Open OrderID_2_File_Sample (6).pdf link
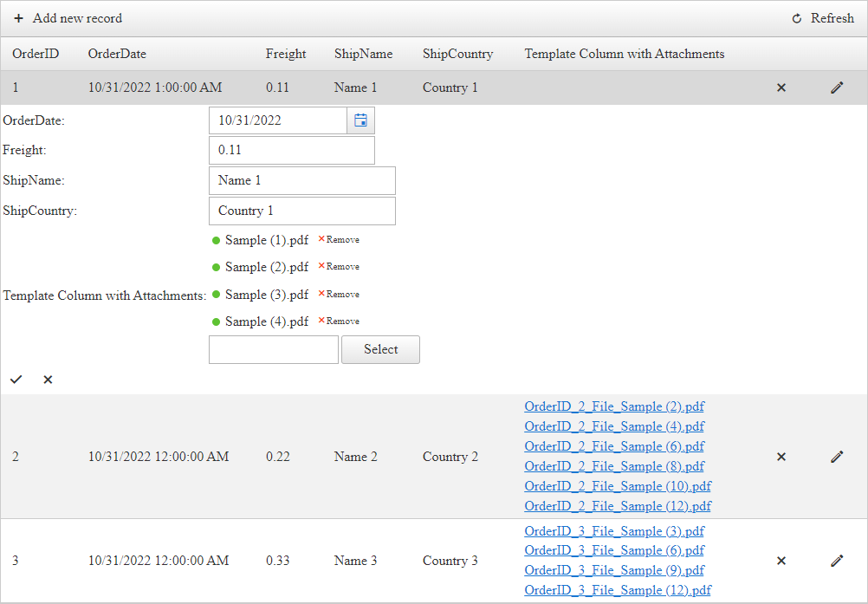Screen dimensions: 868x604 [x=614, y=446]
